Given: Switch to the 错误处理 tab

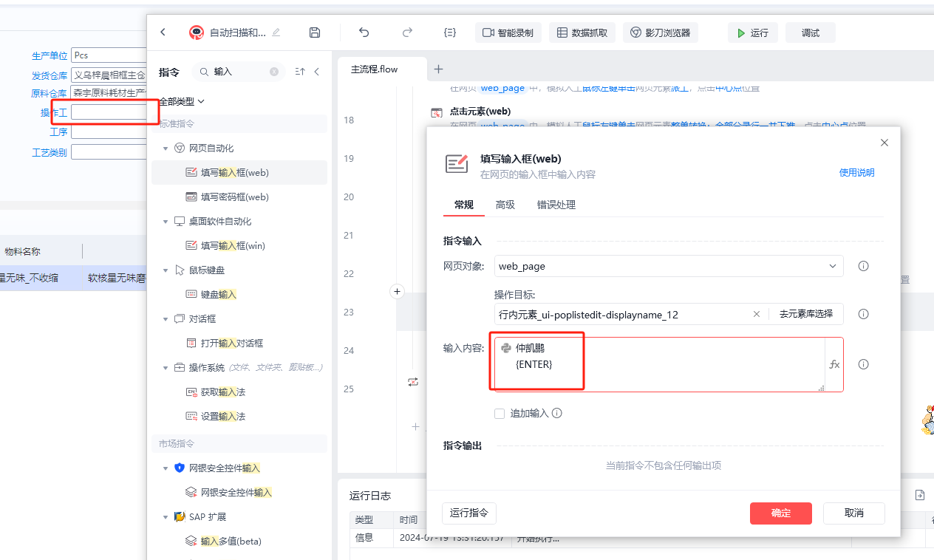Looking at the screenshot, I should [x=556, y=205].
